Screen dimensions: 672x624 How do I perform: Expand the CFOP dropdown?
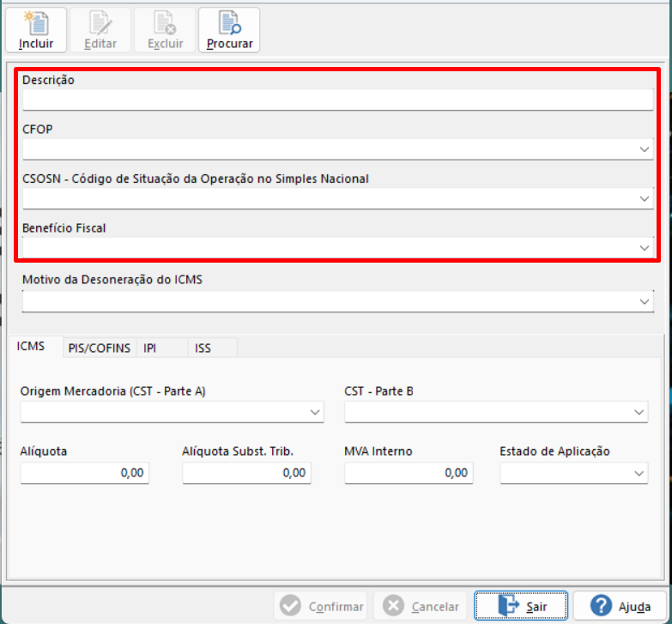click(337, 149)
